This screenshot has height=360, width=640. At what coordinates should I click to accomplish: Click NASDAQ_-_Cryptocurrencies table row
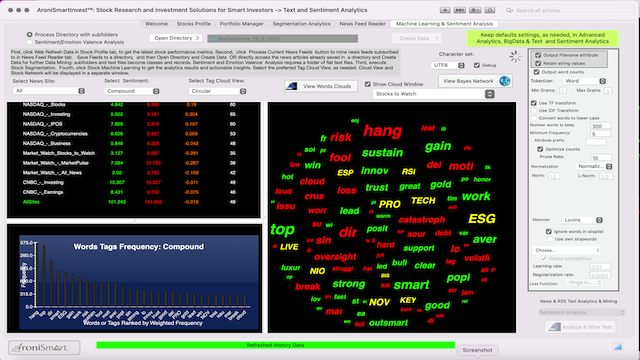(x=133, y=133)
